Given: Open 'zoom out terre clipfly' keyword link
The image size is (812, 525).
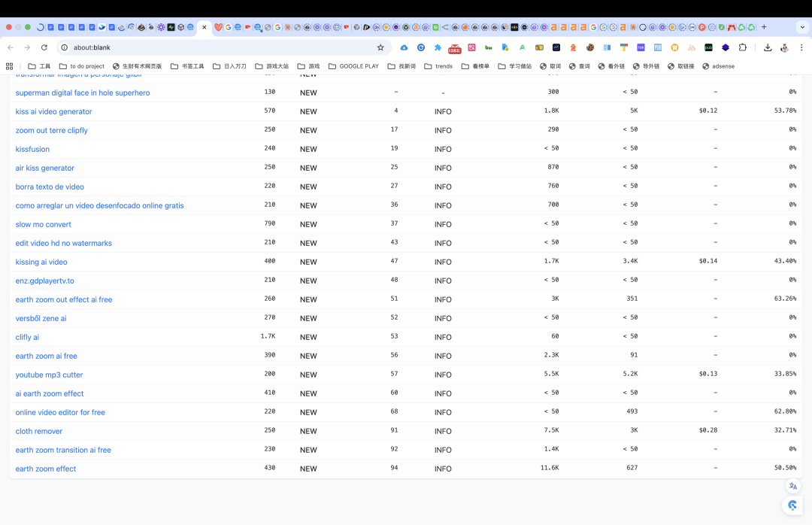Looking at the screenshot, I should [x=52, y=130].
